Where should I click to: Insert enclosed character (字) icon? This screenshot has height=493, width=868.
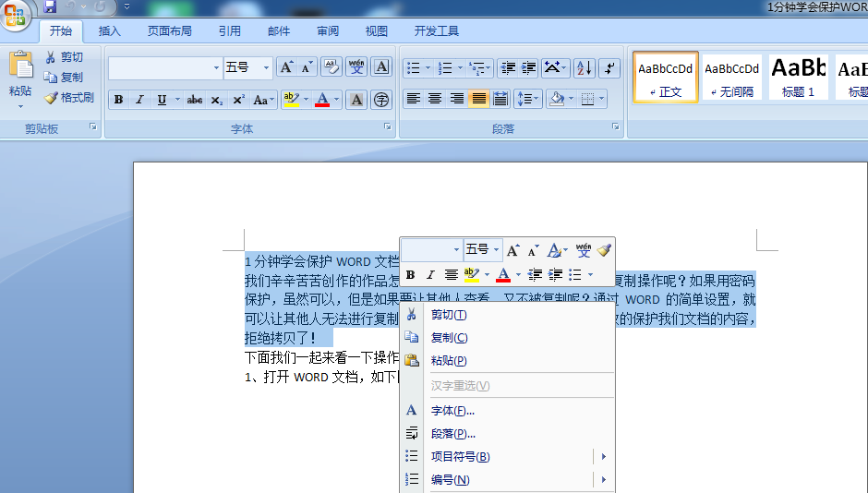pyautogui.click(x=381, y=100)
